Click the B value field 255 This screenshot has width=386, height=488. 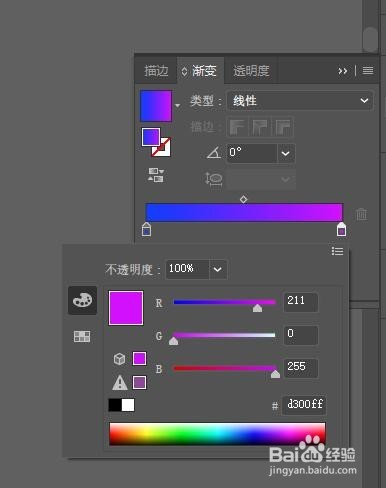click(301, 368)
